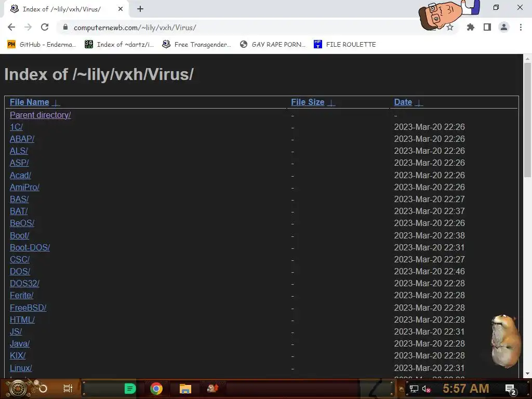Open the AmiPro/ folder link

tap(24, 187)
